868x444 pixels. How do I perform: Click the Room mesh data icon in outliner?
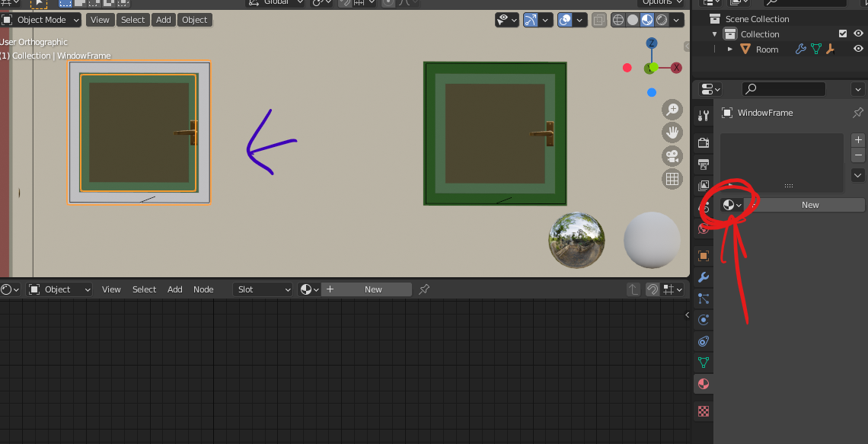(x=815, y=50)
